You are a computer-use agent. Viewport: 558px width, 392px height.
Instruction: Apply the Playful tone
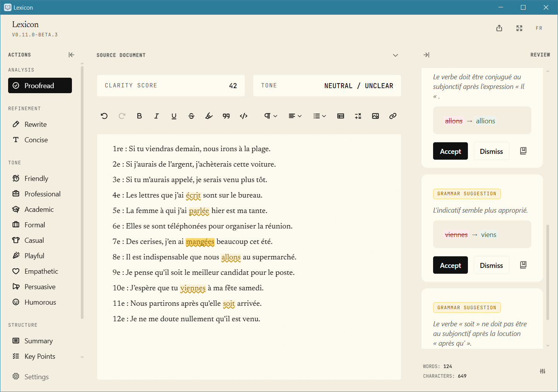pos(40,256)
